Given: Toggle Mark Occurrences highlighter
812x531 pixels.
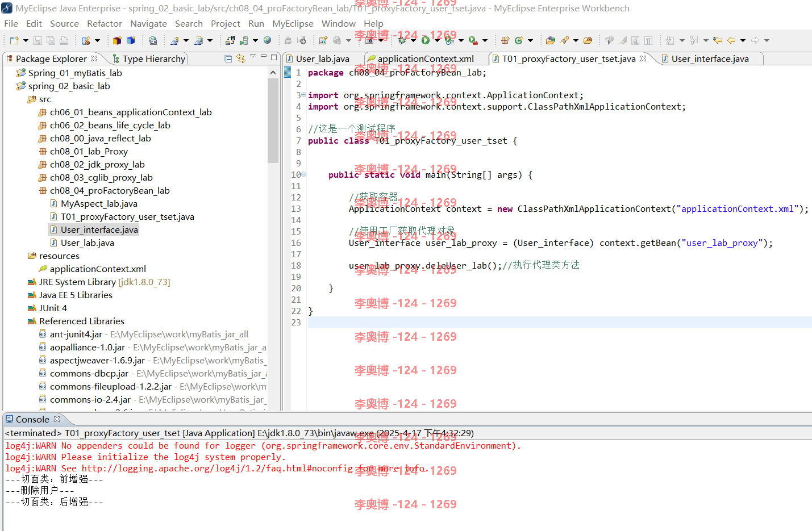Looking at the screenshot, I should (x=623, y=40).
